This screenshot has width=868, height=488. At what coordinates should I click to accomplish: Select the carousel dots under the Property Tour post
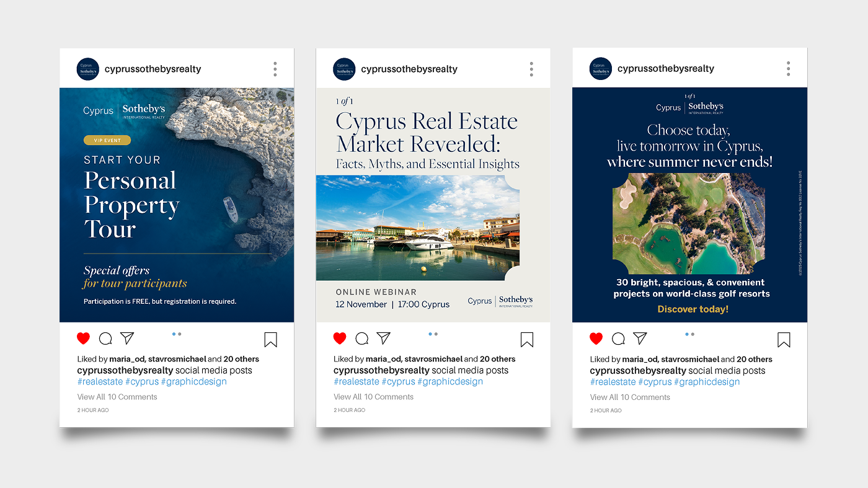click(x=177, y=334)
